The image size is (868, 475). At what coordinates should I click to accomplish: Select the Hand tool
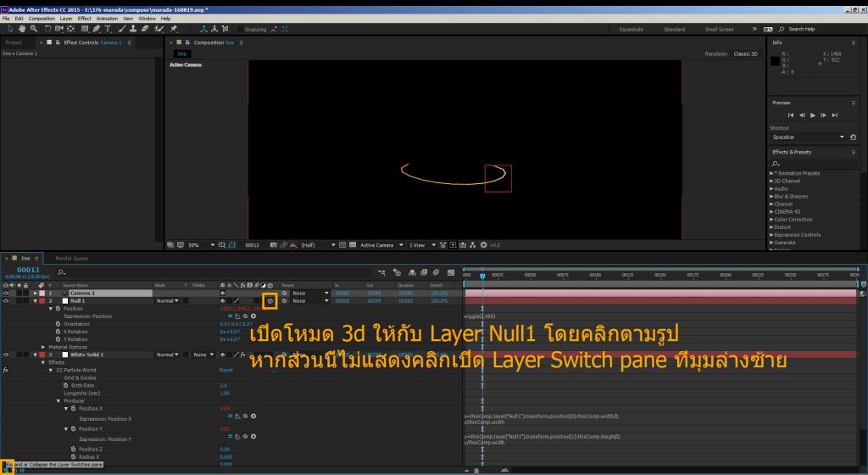22,29
